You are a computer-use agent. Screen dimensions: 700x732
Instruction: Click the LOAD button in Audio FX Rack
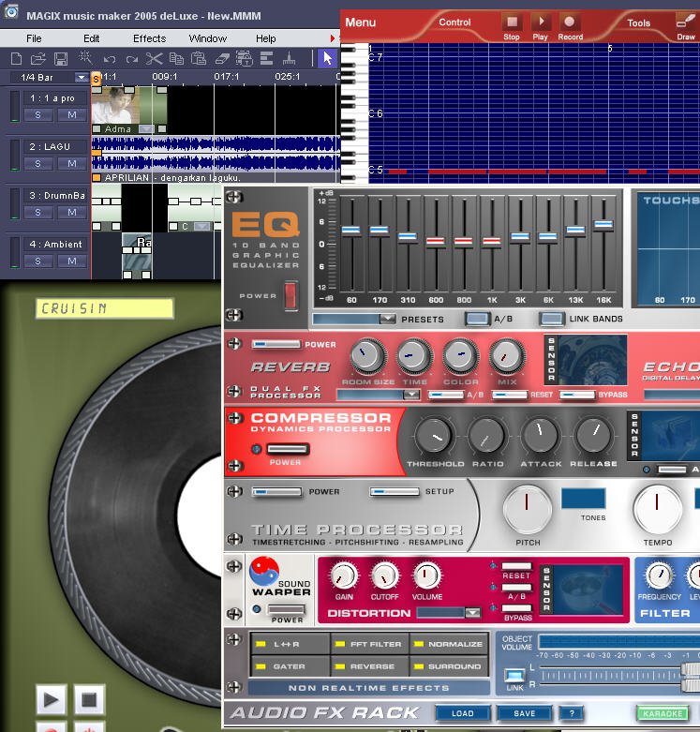click(x=463, y=713)
